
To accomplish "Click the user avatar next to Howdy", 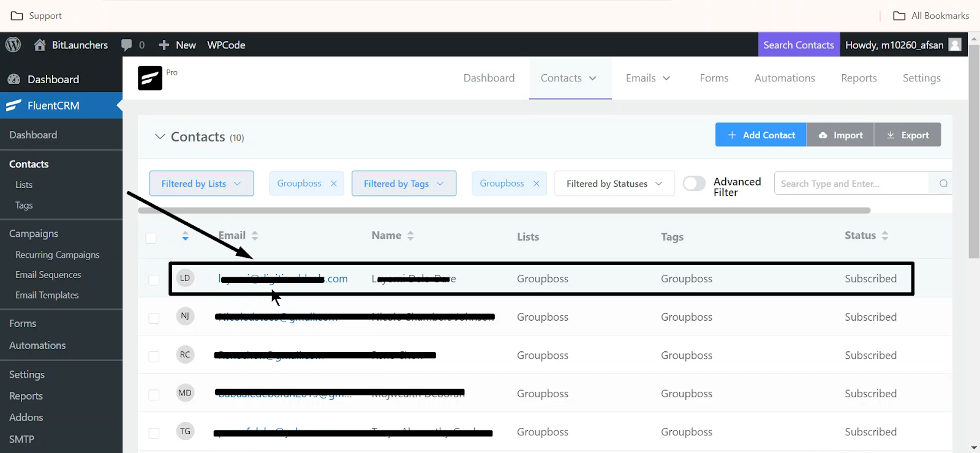I will [954, 45].
